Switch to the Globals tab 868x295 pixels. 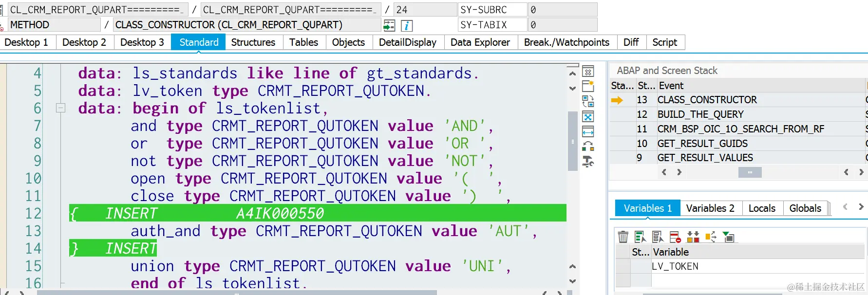(806, 208)
